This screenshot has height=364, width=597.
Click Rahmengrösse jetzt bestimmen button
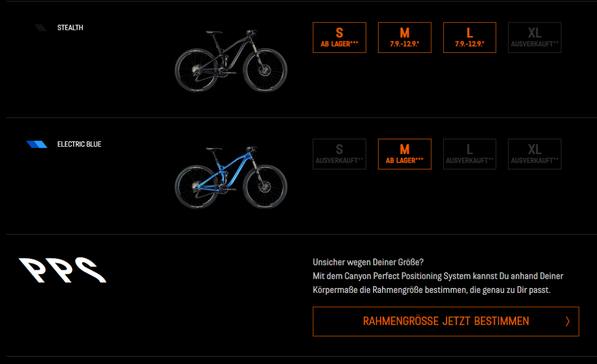[x=446, y=322]
